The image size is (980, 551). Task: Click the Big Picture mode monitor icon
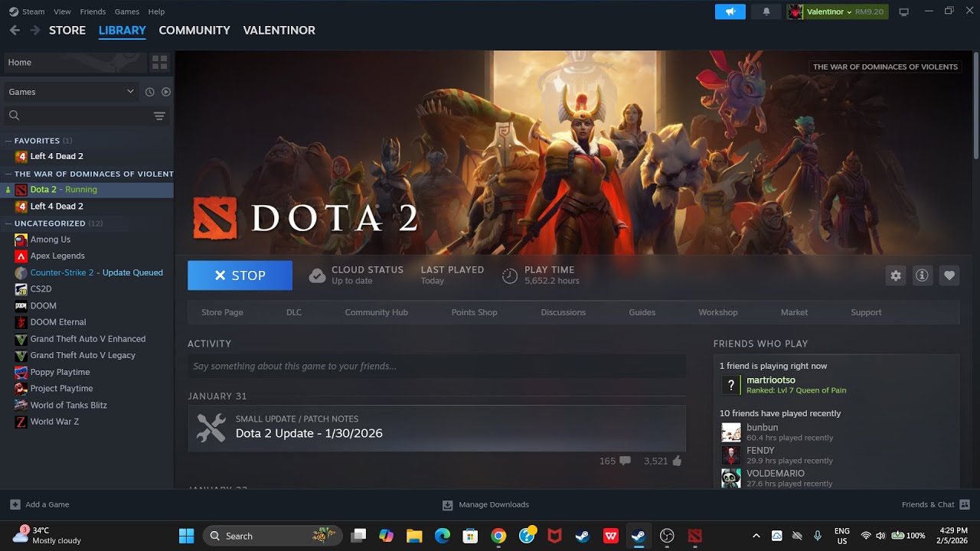903,11
